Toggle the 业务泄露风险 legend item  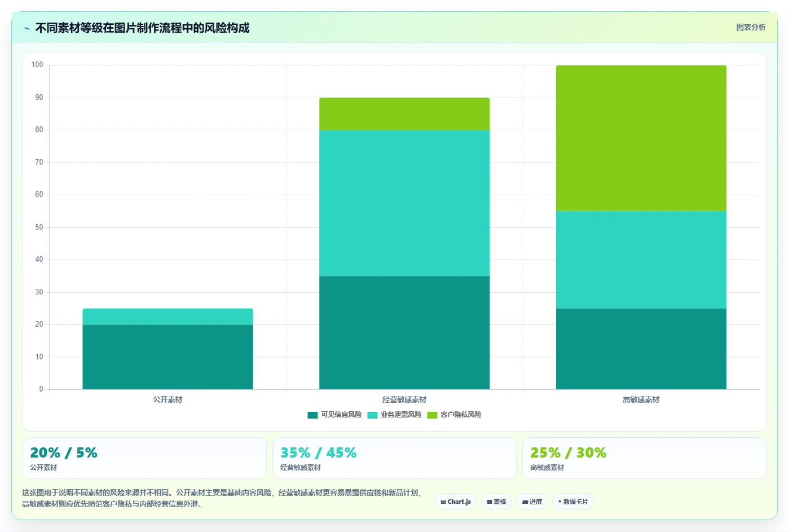394,415
